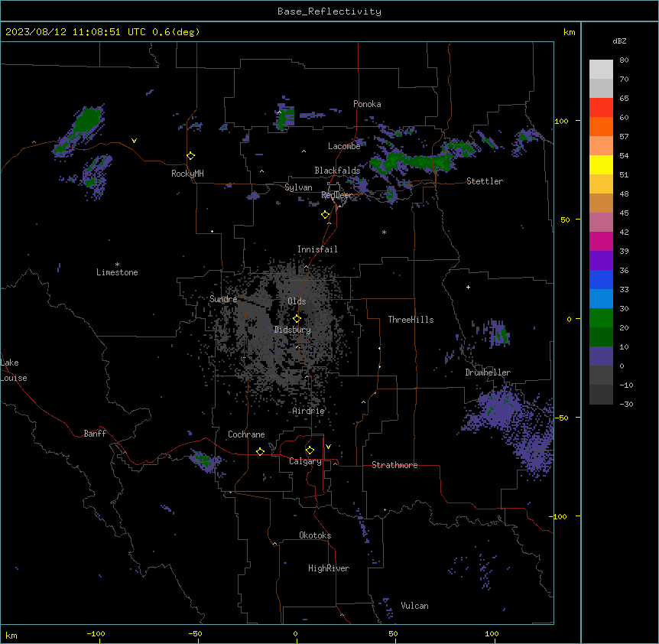Click the Blackfalds town label
The height and width of the screenshot is (644, 659).
click(x=337, y=171)
